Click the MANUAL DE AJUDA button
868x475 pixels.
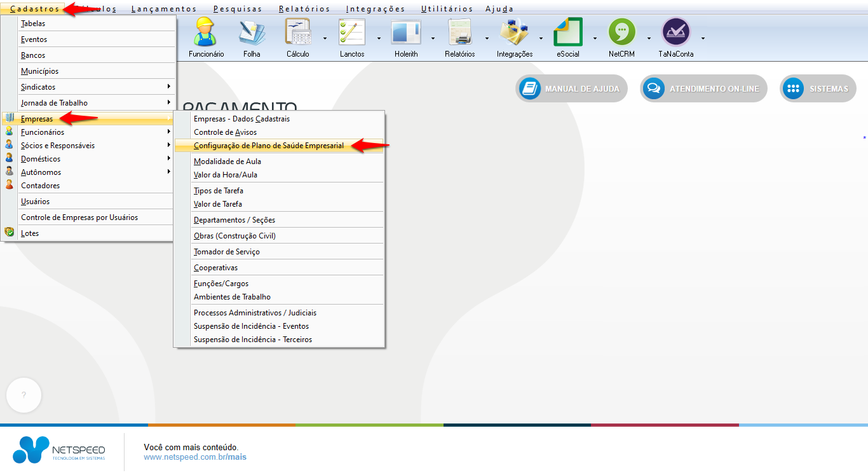(571, 89)
